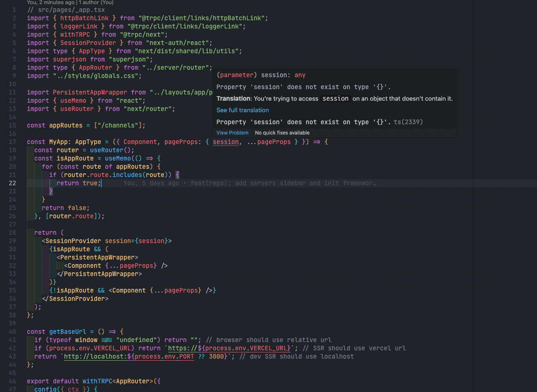The image size is (537, 392).
Task: Click the '(parameter) session: any' hover heading
Action: (261, 75)
